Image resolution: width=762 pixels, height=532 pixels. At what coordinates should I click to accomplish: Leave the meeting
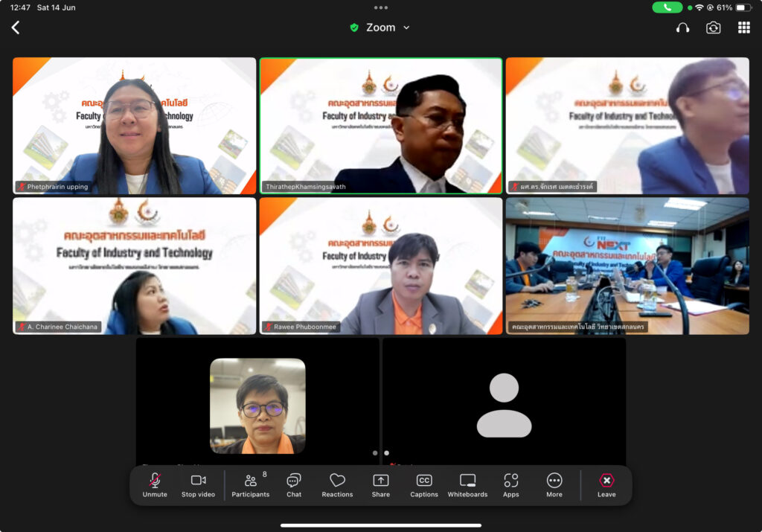coord(606,485)
